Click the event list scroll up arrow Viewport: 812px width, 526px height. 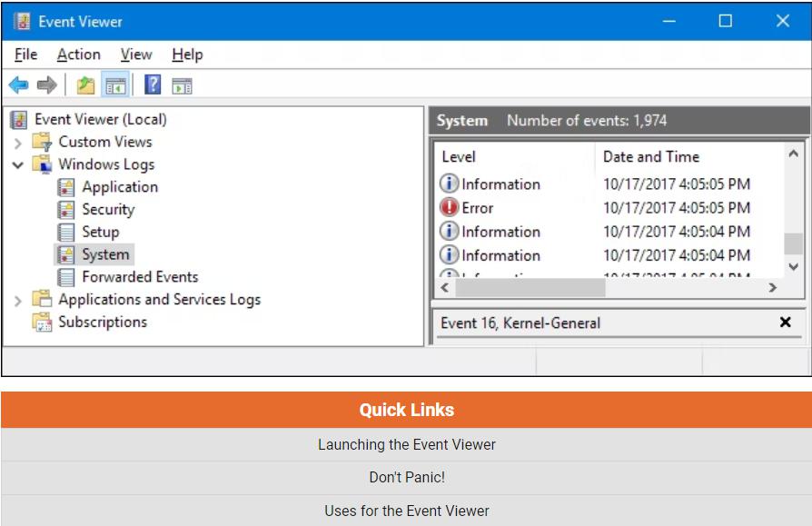click(x=793, y=154)
